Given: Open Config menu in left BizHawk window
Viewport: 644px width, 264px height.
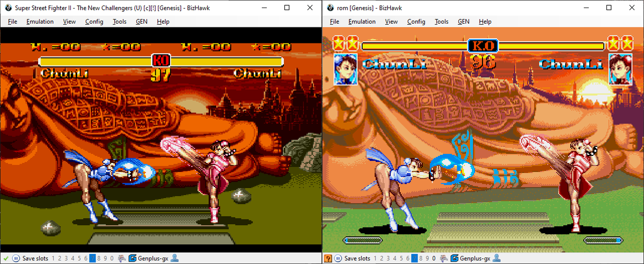Looking at the screenshot, I should point(94,22).
